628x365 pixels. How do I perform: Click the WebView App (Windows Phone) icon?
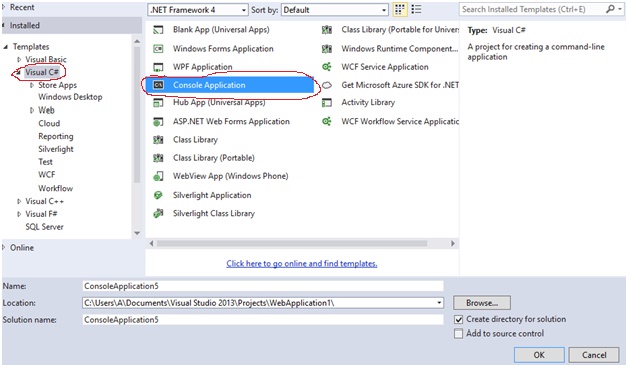click(159, 176)
